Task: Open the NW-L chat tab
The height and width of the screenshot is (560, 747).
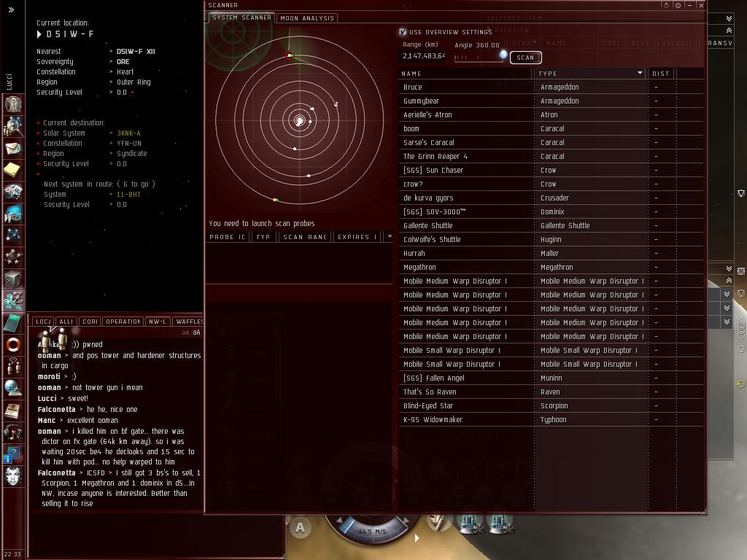Action: click(158, 322)
